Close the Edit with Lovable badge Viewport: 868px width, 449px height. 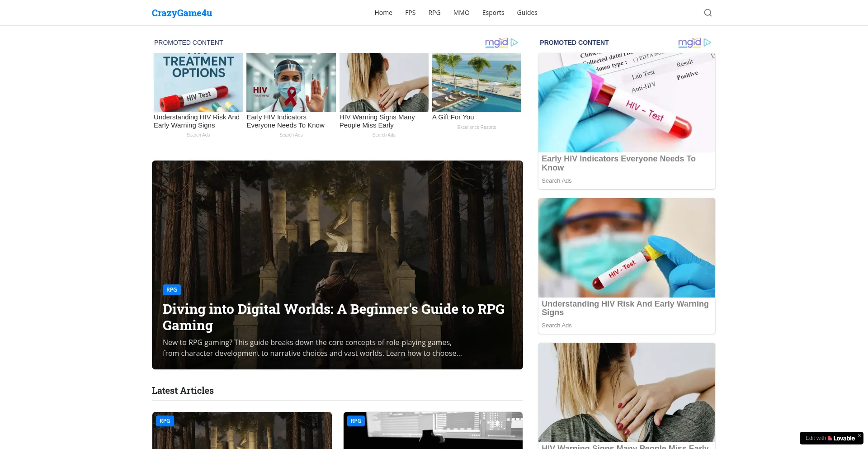[x=859, y=435]
